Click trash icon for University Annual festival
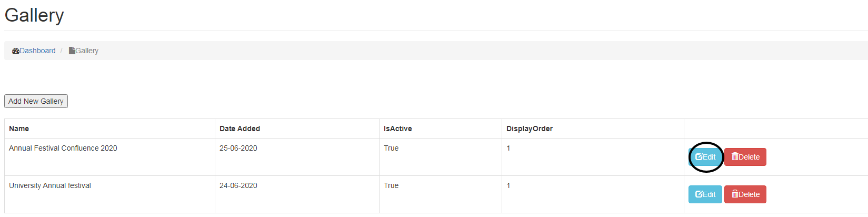Viewport: 868px width, 217px height. click(735, 194)
